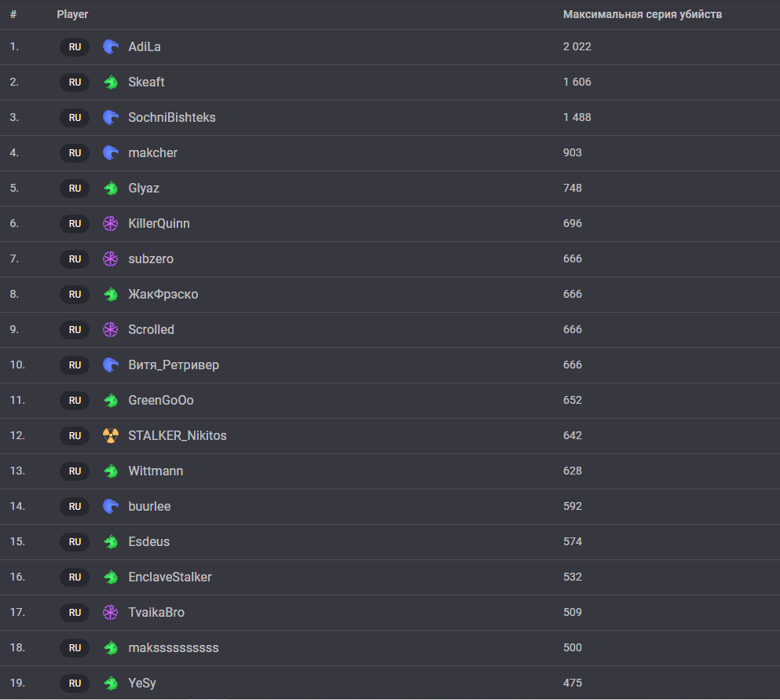
Task: Click the blue bird icon beside buurlee
Action: [111, 507]
